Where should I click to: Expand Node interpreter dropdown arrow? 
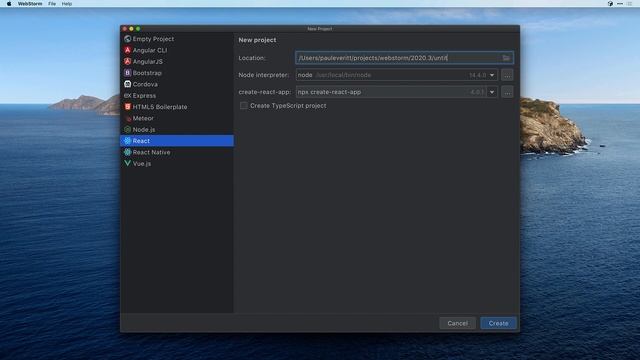coord(492,75)
